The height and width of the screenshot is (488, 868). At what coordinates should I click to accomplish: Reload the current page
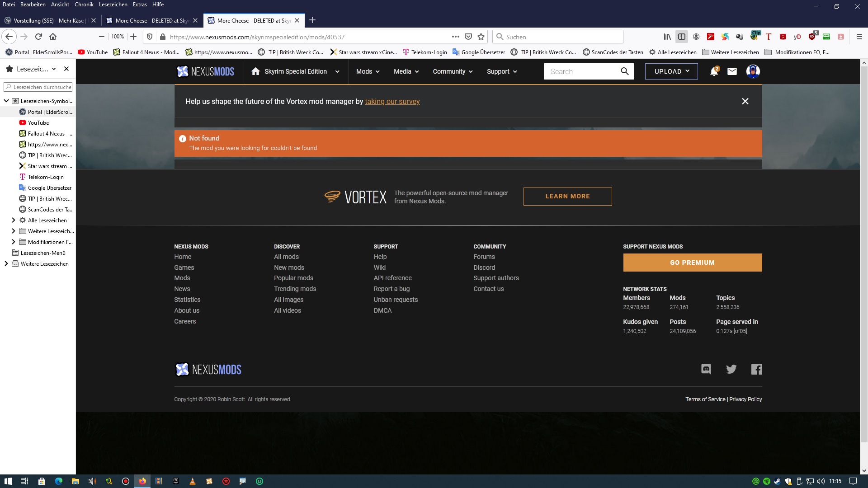tap(38, 37)
